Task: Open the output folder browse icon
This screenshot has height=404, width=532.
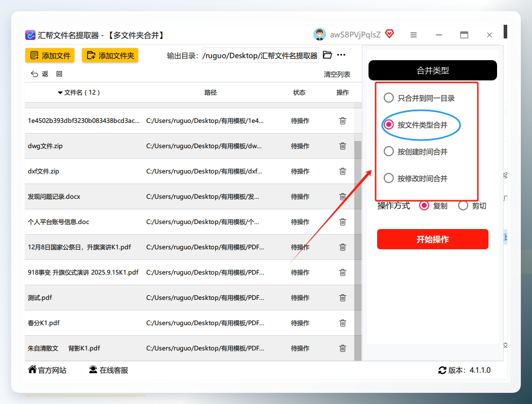Action: tap(328, 55)
